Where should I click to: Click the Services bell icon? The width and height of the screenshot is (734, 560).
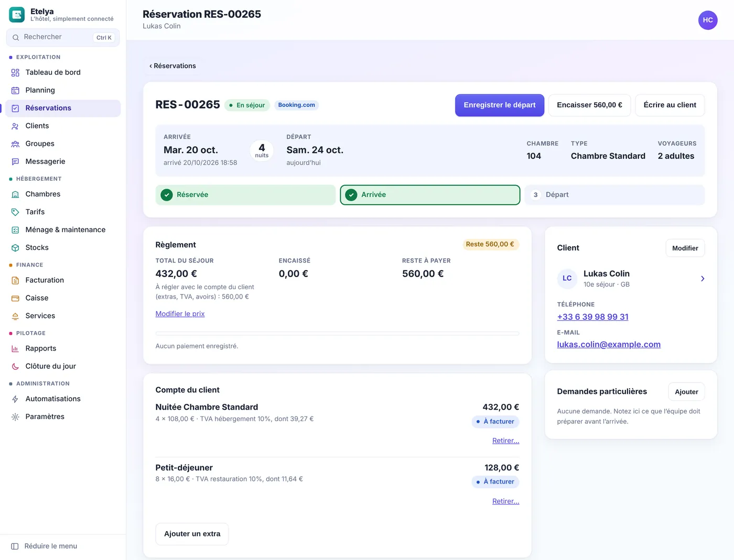(15, 316)
